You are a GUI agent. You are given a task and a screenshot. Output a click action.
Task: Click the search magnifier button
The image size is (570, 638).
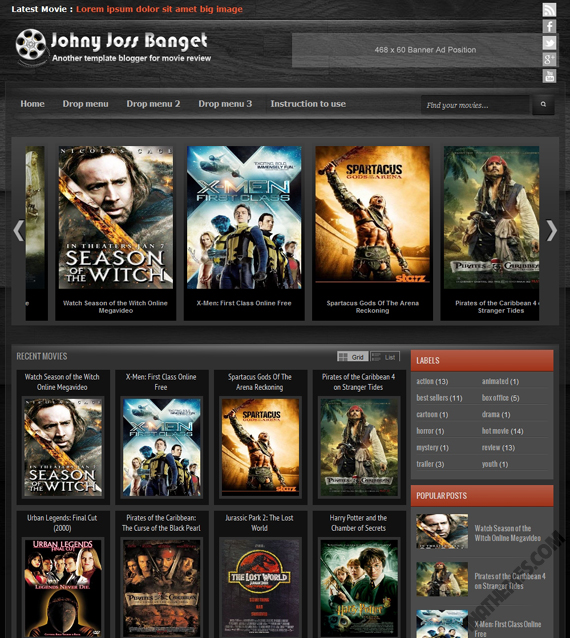click(543, 105)
